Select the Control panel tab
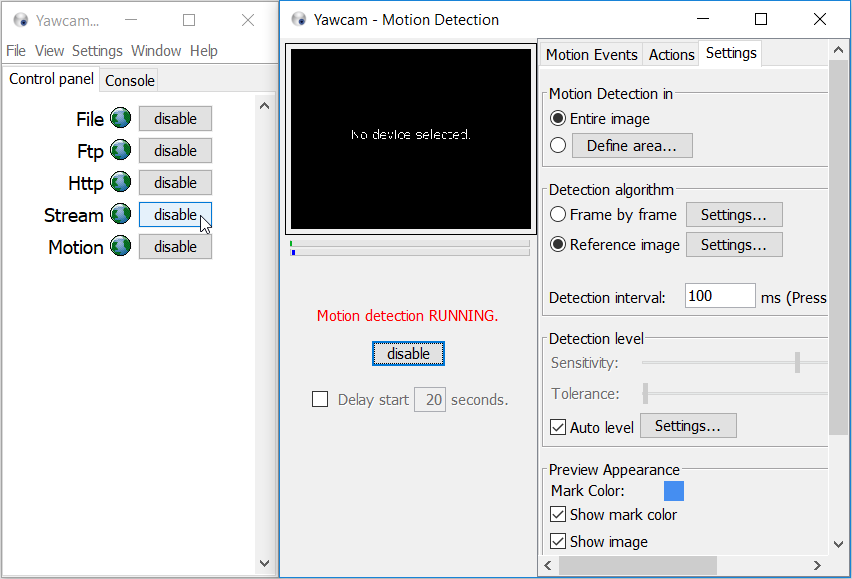The width and height of the screenshot is (852, 579). [52, 79]
